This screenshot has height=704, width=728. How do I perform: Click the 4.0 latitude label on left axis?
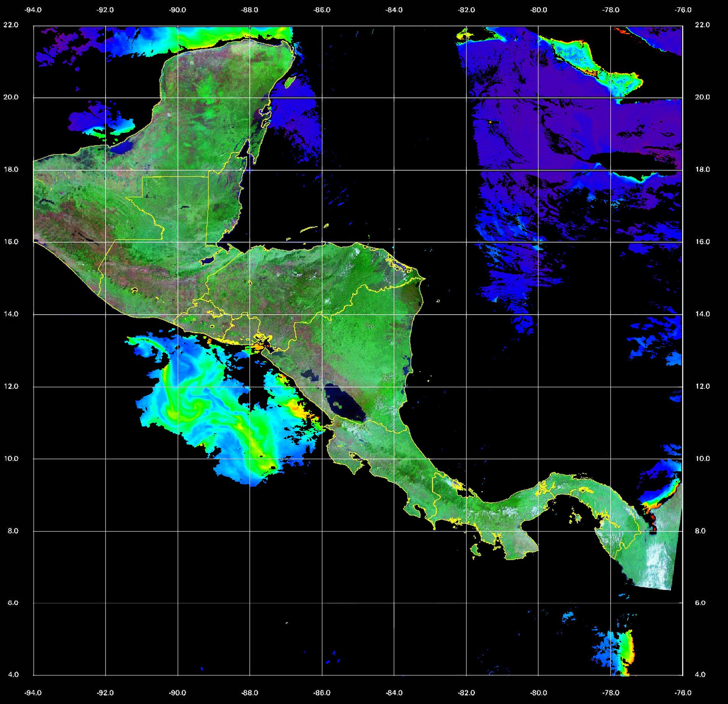(x=13, y=675)
